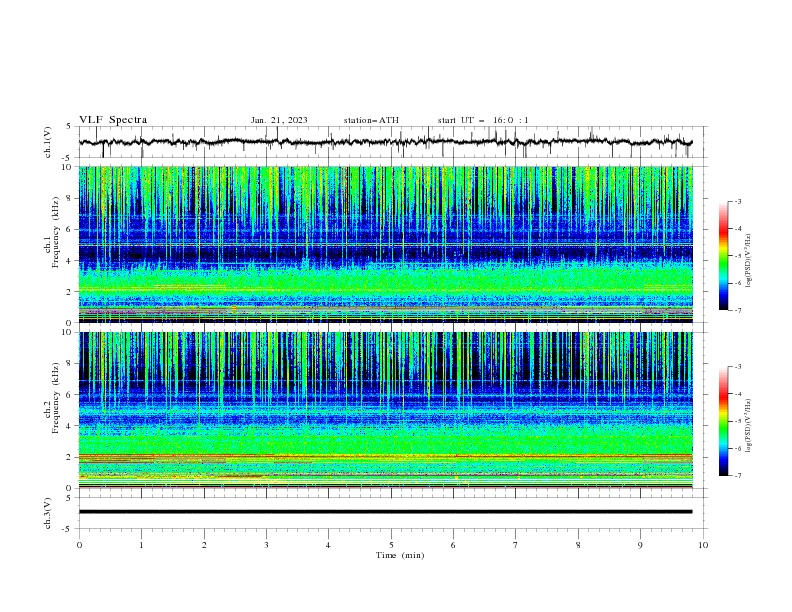Viewport: 792px width, 612px height.
Task: Click time axis tick label "4"
Action: 329,545
